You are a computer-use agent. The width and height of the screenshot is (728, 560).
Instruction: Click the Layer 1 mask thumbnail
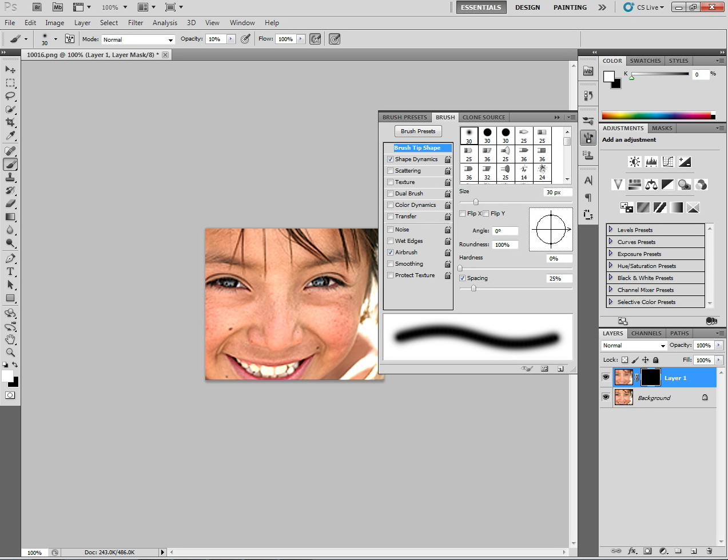(650, 378)
